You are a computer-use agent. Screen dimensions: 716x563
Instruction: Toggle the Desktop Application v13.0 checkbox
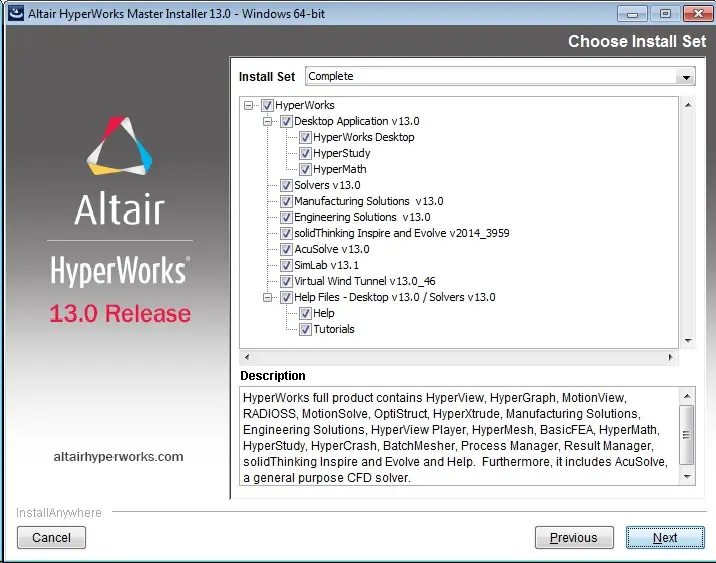tap(286, 121)
